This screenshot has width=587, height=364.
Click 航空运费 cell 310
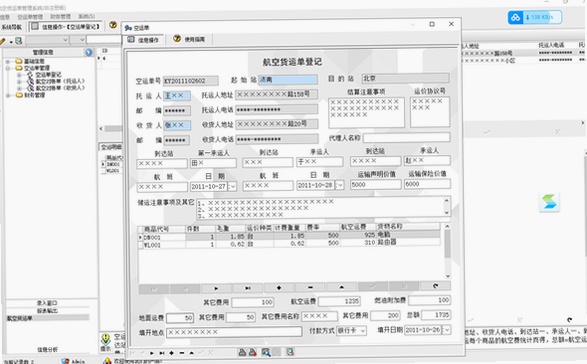pos(358,243)
